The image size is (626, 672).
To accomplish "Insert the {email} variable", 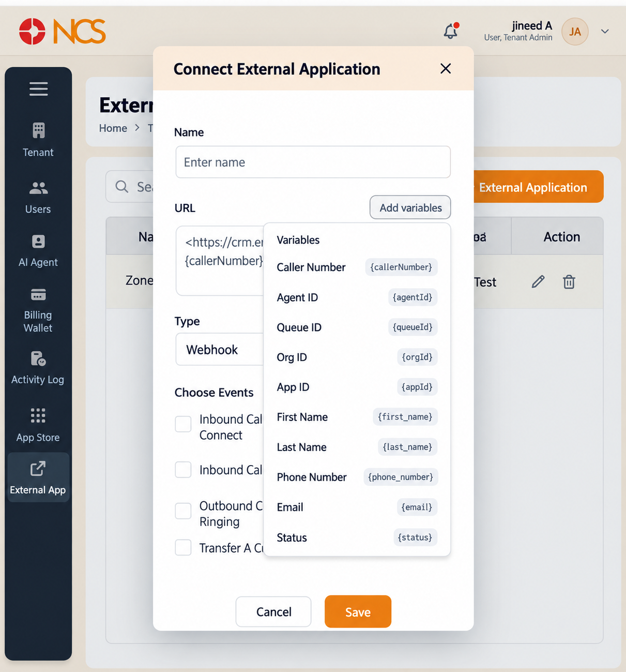I will point(417,507).
